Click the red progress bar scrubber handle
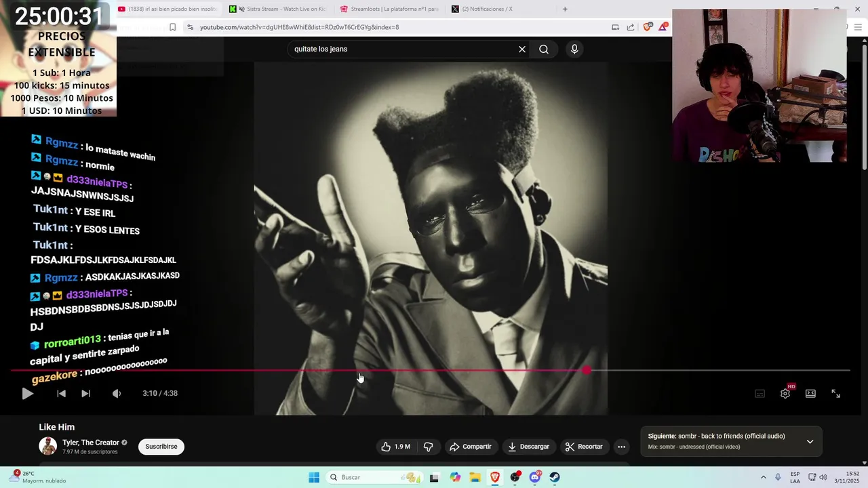Viewport: 868px width, 488px height. (587, 370)
